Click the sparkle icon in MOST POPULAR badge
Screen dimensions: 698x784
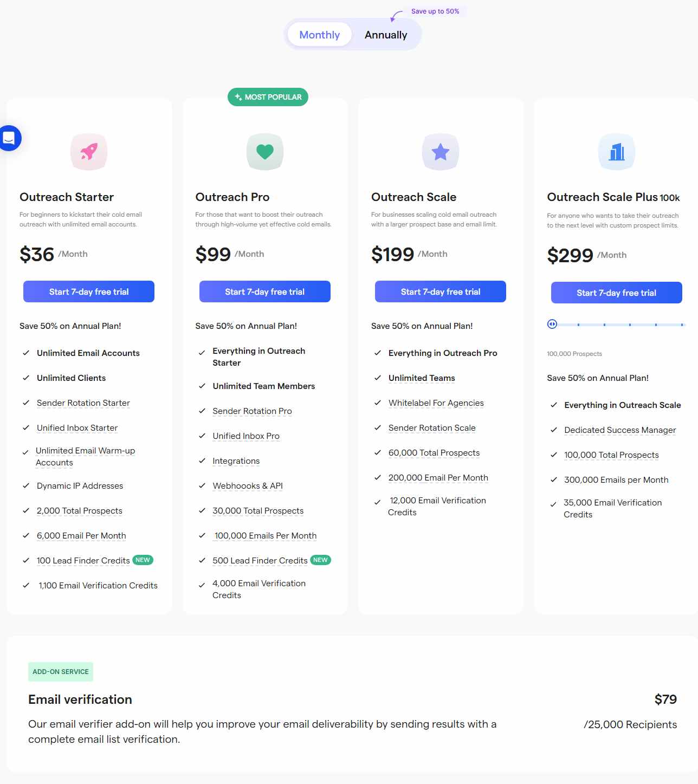[237, 97]
